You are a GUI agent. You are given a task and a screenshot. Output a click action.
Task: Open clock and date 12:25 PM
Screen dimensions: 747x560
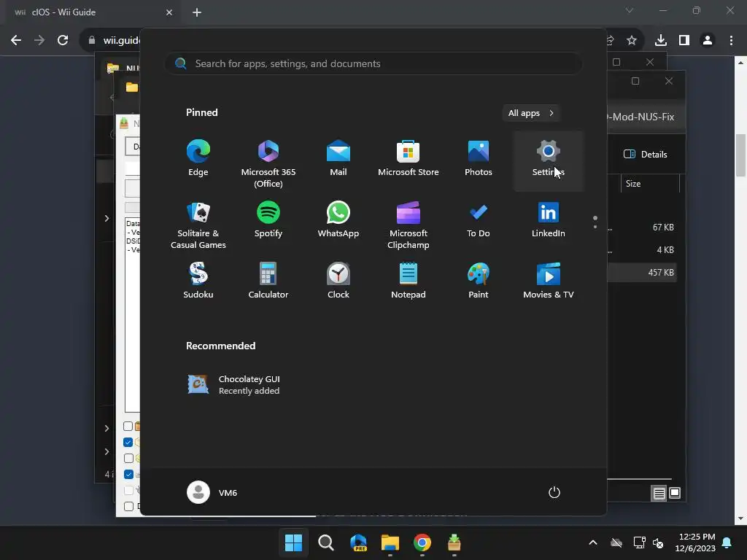[695, 542]
